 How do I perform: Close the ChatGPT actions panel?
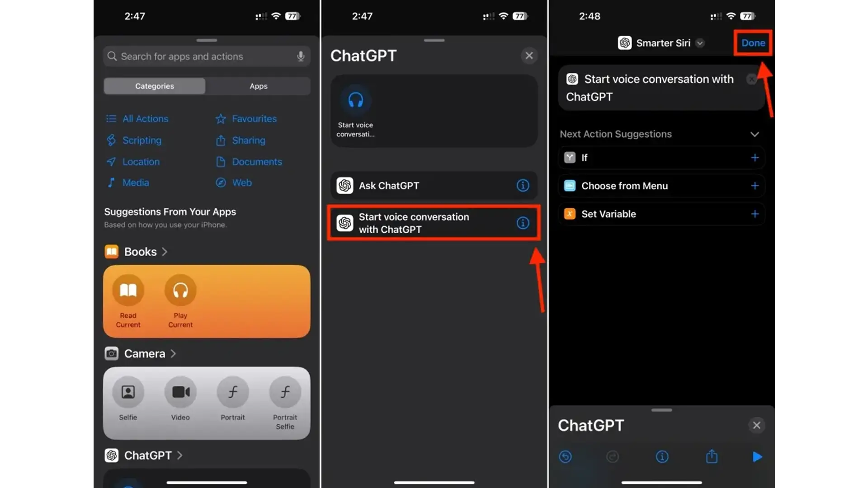[x=528, y=55]
